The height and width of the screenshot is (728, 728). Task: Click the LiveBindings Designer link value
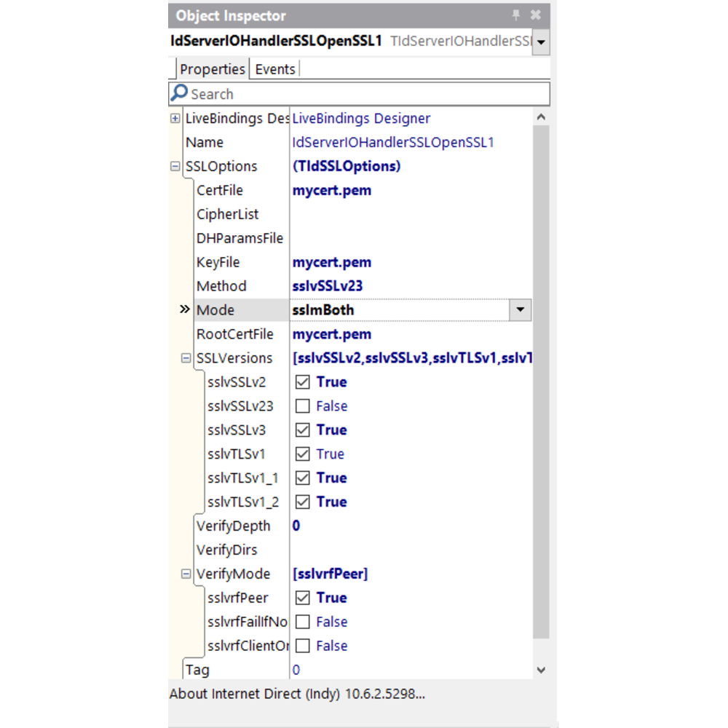361,119
